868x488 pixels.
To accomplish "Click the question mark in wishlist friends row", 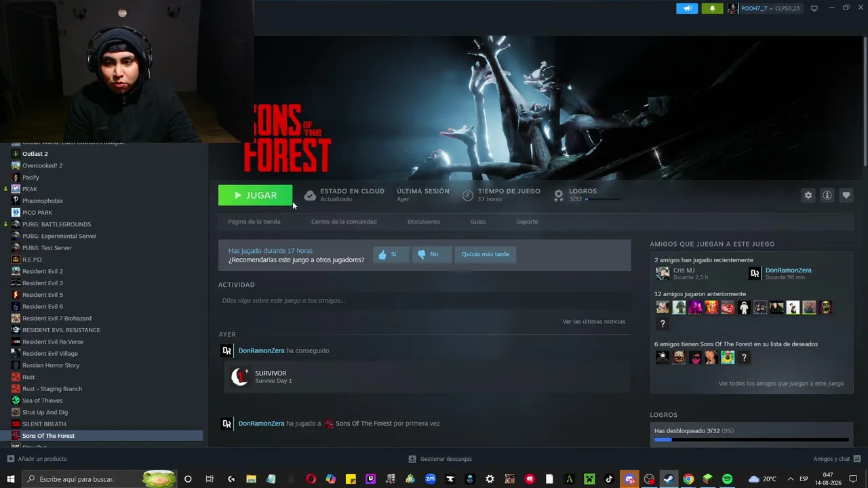I will click(744, 357).
